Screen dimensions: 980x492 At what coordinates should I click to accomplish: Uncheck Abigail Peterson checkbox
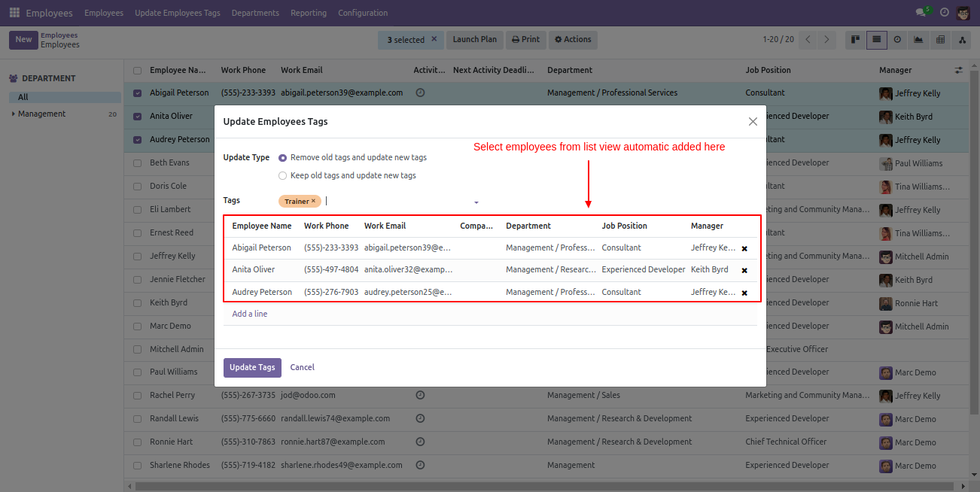click(137, 93)
